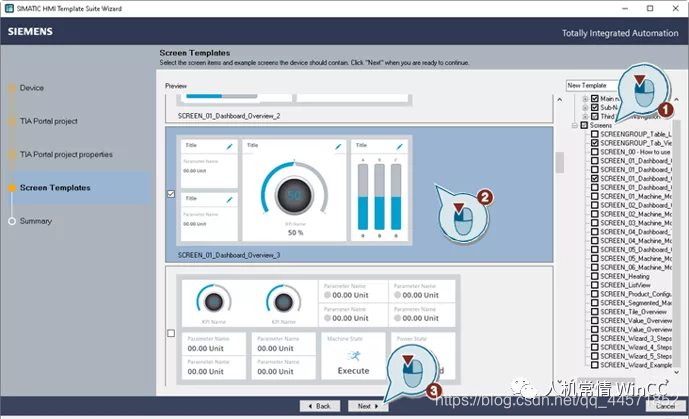Check the SCREEN_Wizard_4_Steps checkbox

[x=595, y=347]
